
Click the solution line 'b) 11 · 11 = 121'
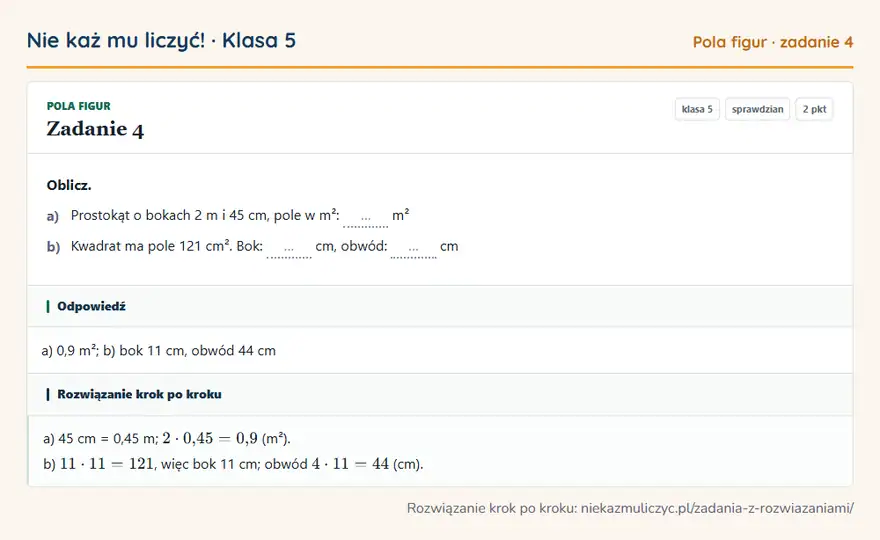[x=98, y=464]
